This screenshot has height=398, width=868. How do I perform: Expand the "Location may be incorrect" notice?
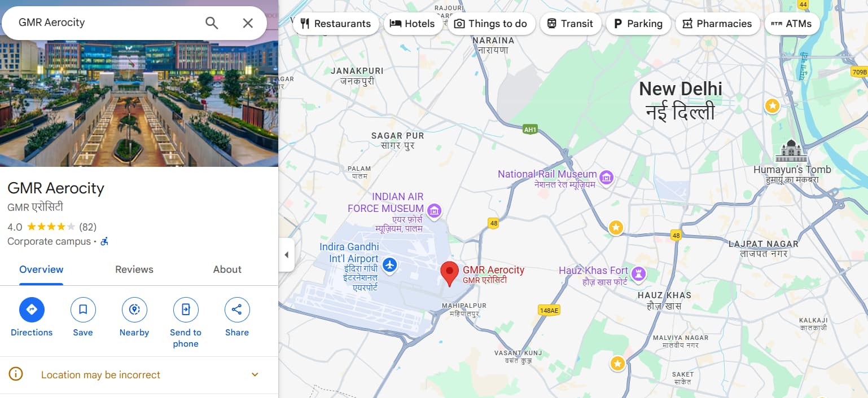(139, 375)
